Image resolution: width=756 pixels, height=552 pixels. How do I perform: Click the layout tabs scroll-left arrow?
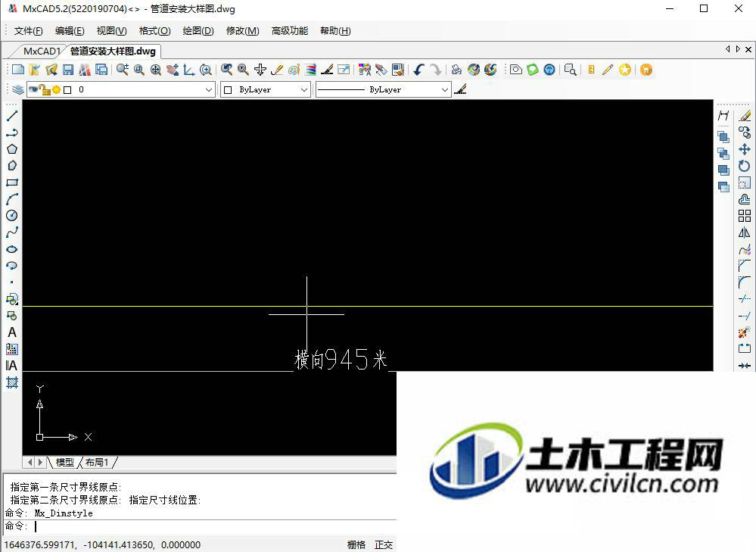(x=30, y=462)
